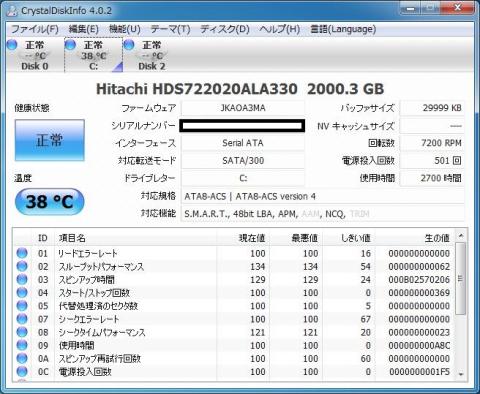Click status orb of row 02 スループットパフォーマンス

tap(22, 266)
